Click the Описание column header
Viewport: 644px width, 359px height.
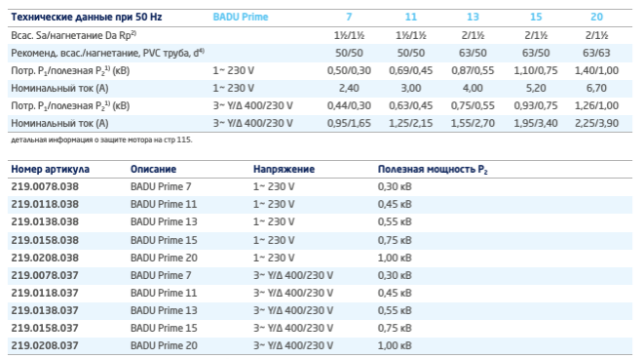tap(153, 170)
